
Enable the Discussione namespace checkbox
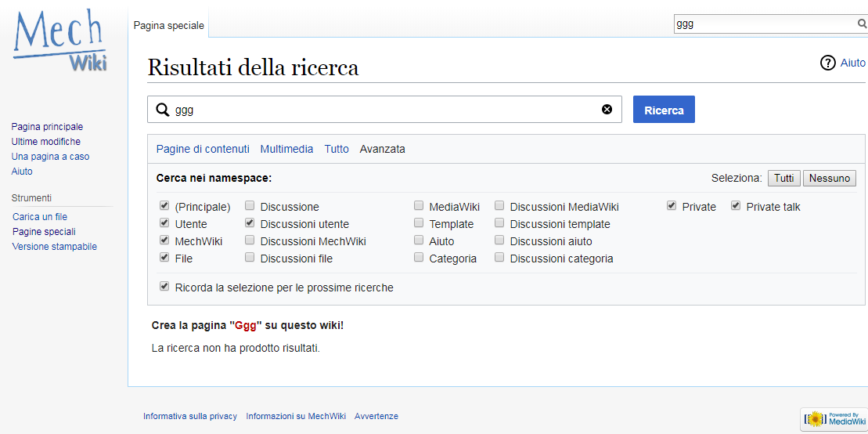(x=250, y=207)
